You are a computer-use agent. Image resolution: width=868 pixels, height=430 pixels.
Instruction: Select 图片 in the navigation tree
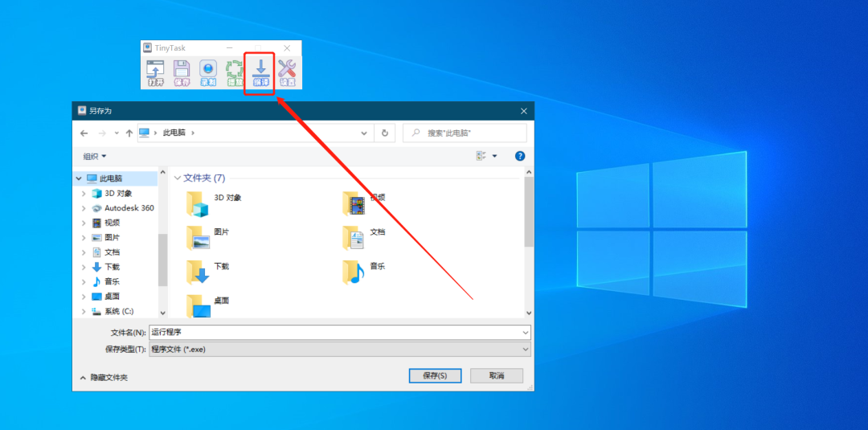(x=112, y=237)
